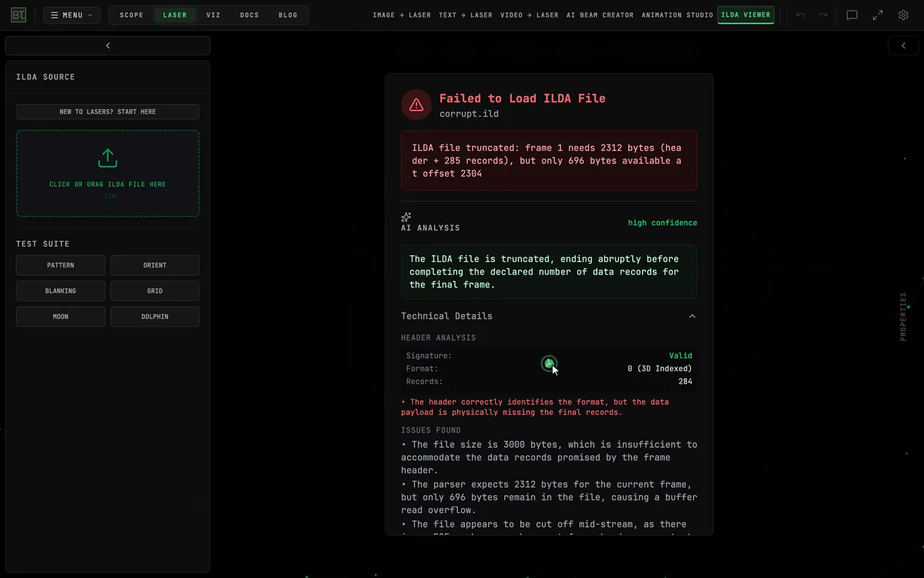Click the undo arrow icon

pos(801,15)
